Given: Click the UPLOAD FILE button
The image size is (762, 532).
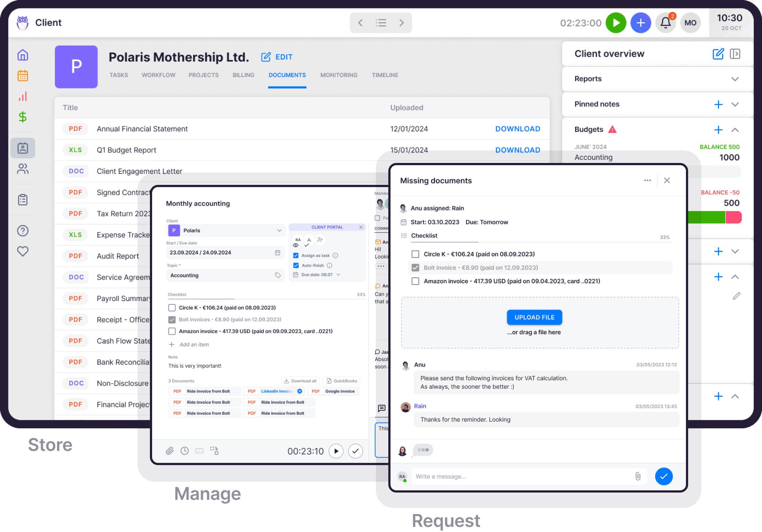Looking at the screenshot, I should point(534,317).
